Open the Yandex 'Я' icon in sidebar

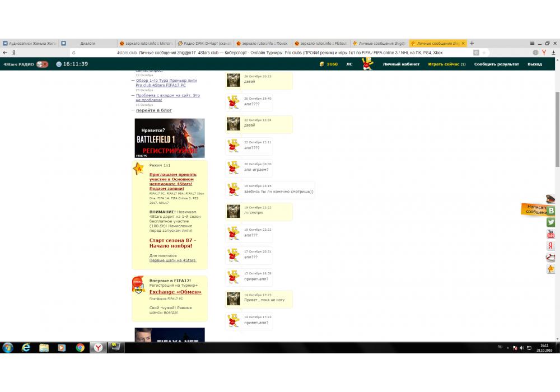(x=551, y=246)
